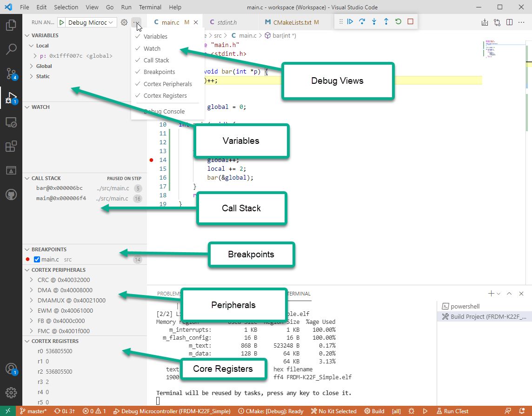532x416 pixels.
Task: Collapse the VARIABLES section
Action: (27, 35)
